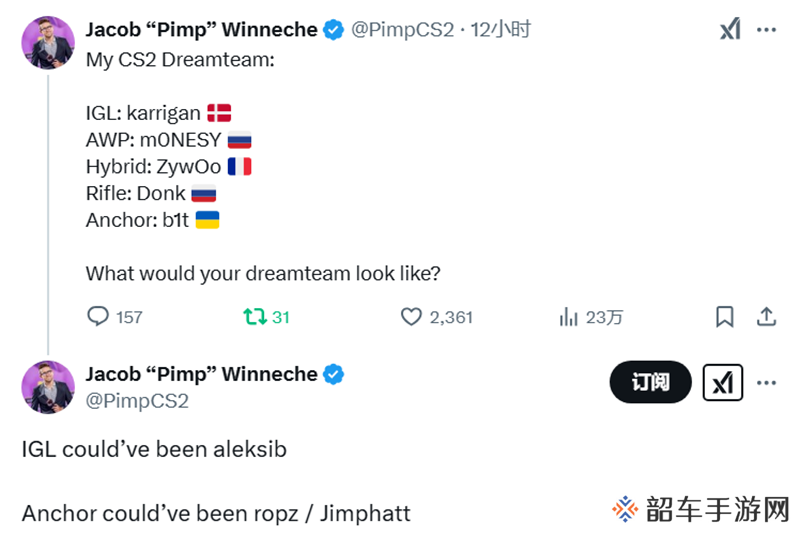Click @PimpCS2 handle under reply name

(137, 401)
